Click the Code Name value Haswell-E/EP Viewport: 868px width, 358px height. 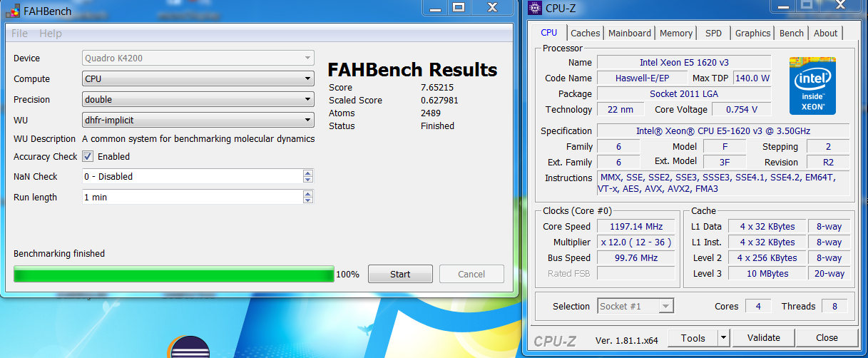tap(642, 78)
